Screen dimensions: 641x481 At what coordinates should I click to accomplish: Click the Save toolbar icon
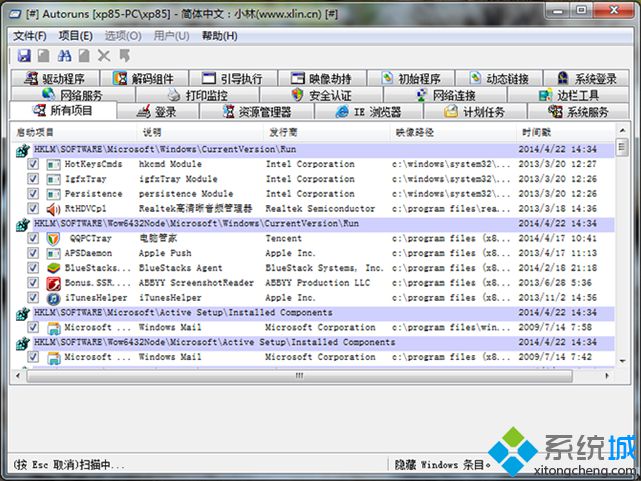coord(24,55)
